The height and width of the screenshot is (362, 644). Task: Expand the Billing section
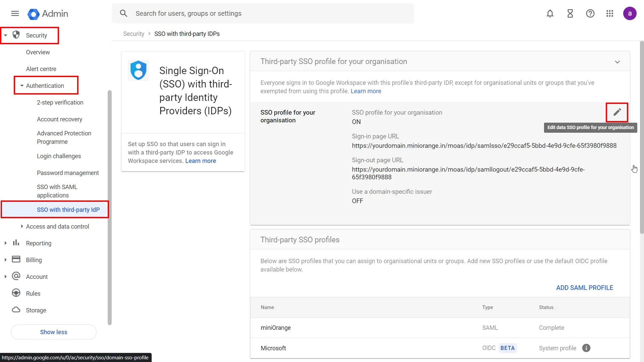point(5,259)
